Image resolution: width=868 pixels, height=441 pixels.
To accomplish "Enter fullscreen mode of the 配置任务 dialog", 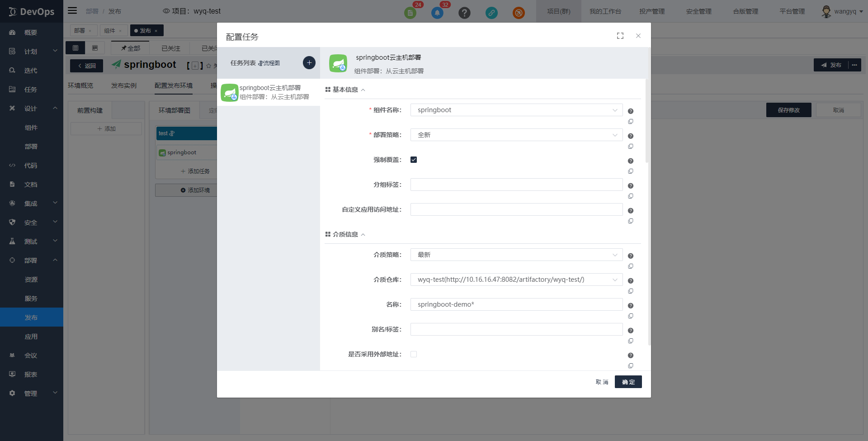I will [x=620, y=36].
